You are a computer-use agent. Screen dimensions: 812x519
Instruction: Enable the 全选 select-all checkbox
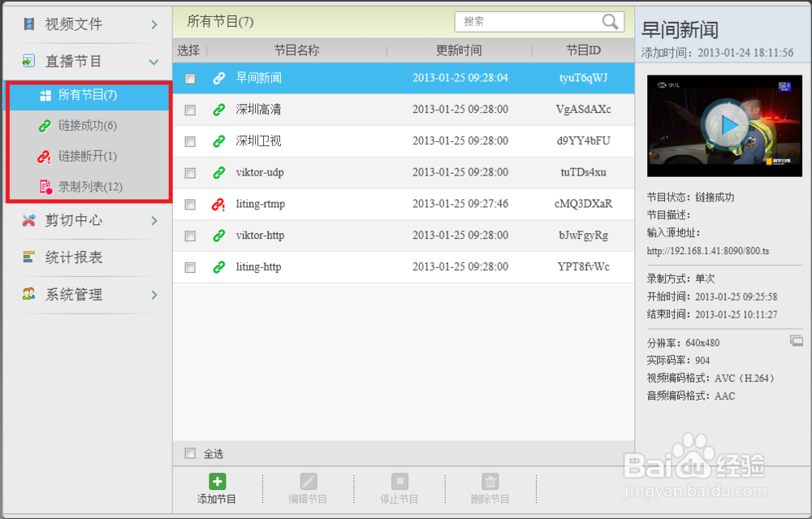click(190, 452)
